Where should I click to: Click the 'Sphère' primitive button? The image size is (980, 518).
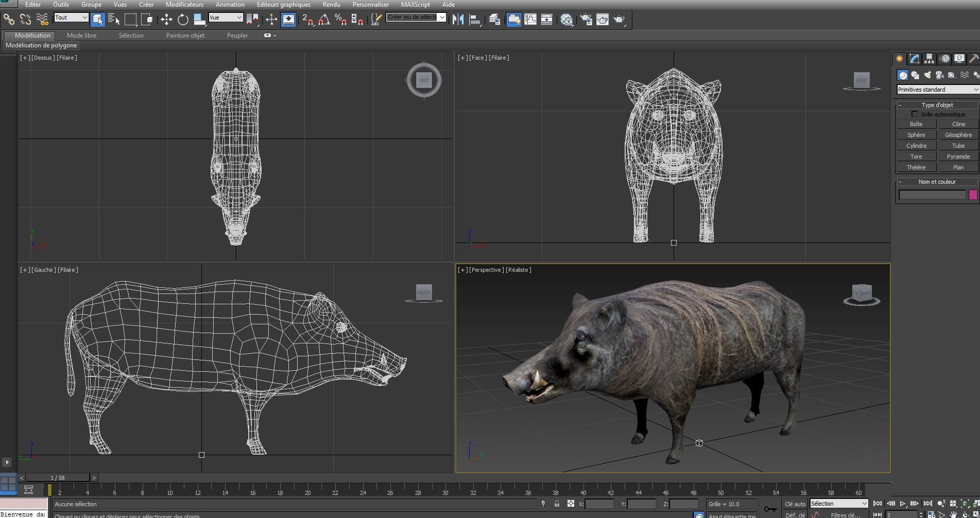tap(916, 135)
